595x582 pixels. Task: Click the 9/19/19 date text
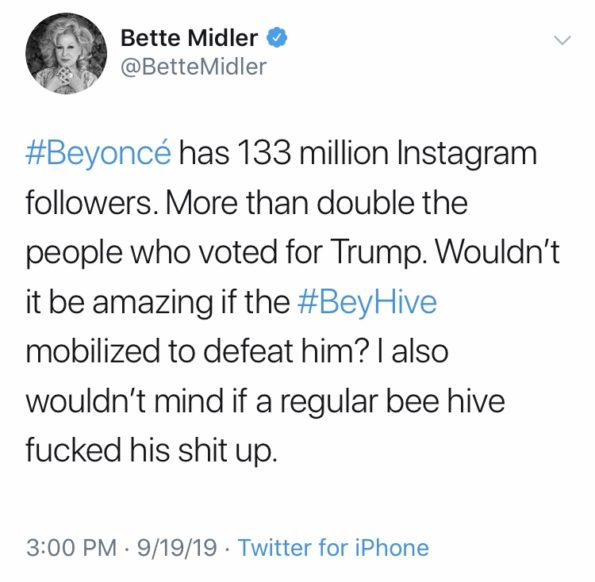tap(177, 548)
